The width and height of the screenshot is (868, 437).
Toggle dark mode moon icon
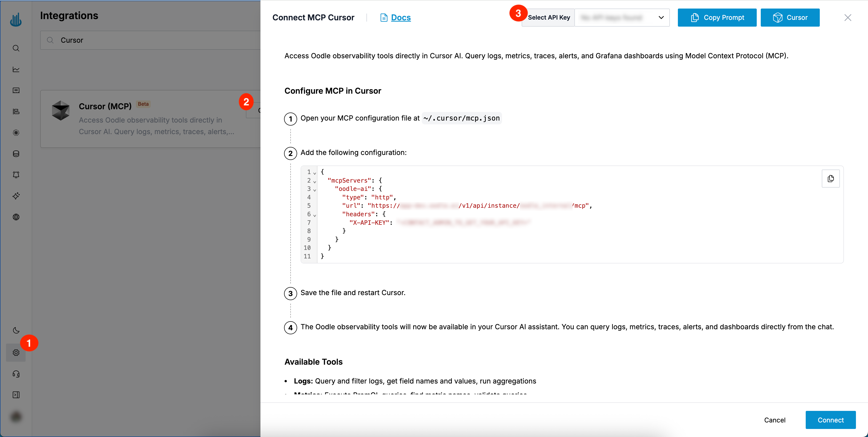point(16,330)
